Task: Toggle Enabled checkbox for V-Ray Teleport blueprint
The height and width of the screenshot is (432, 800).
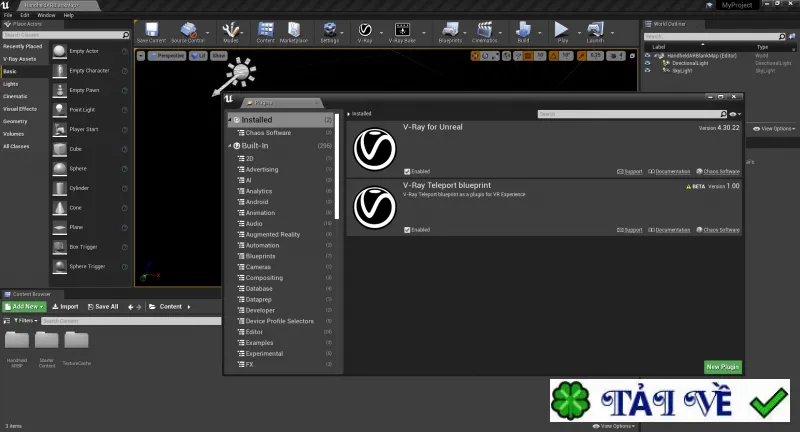Action: [407, 230]
